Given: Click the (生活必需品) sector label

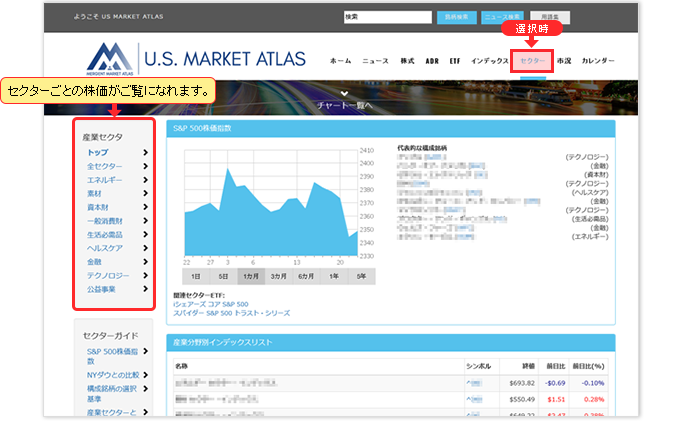Looking at the screenshot, I should [590, 219].
